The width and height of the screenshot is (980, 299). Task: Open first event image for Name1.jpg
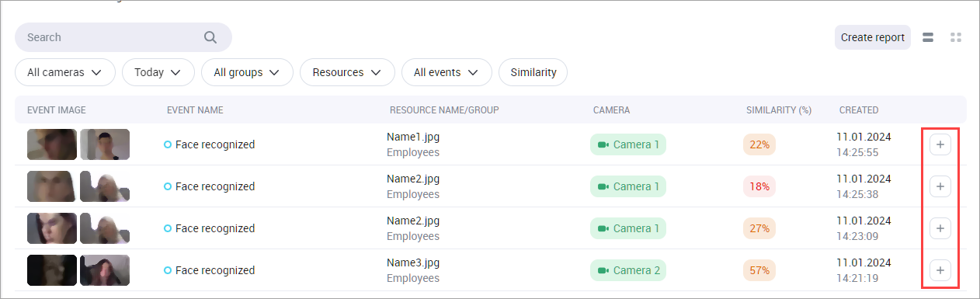52,144
